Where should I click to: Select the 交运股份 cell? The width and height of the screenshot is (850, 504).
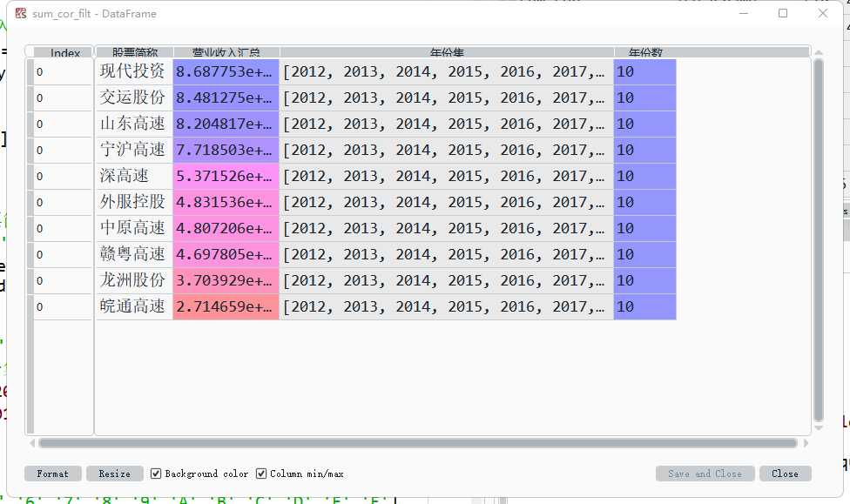[x=134, y=98]
